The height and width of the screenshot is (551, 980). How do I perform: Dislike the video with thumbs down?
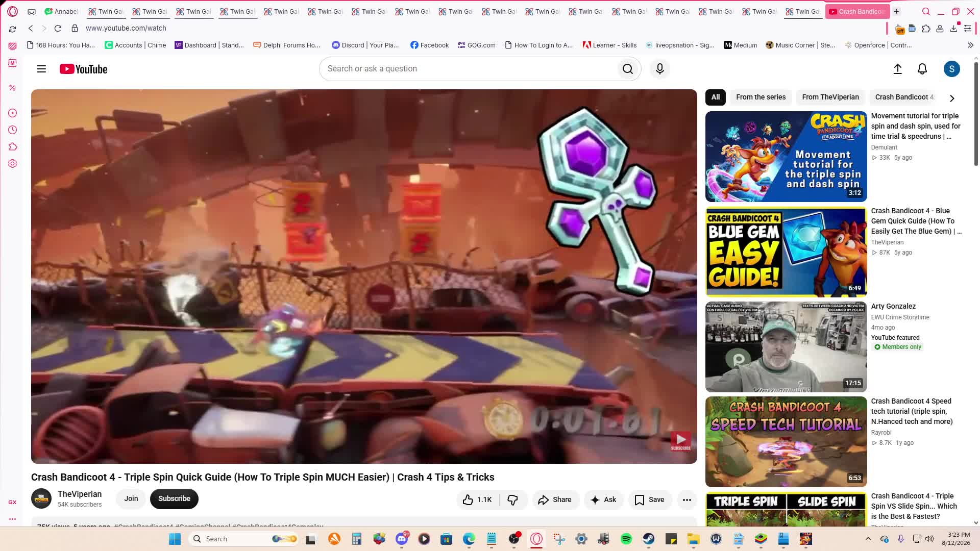coord(512,499)
